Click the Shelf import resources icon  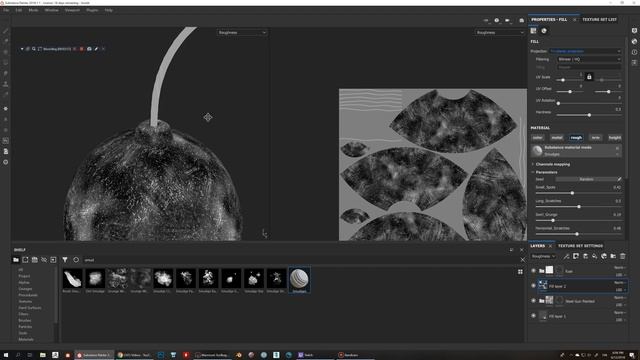[53, 260]
